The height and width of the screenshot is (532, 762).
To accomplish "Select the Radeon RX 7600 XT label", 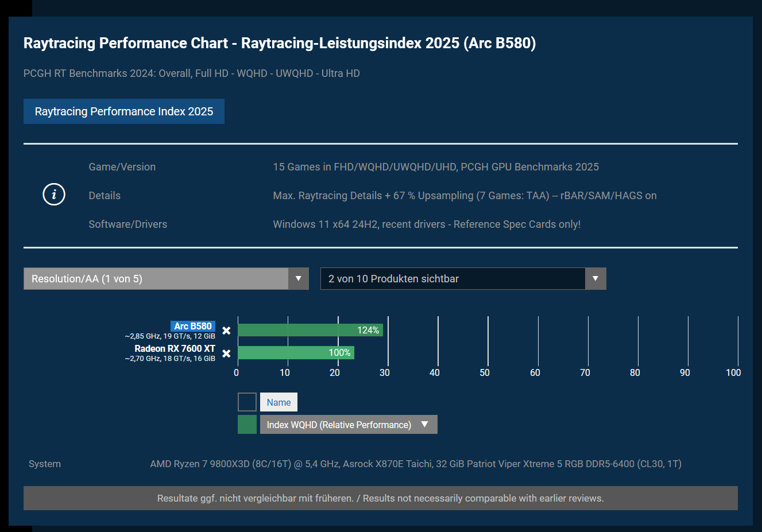I will 175,348.
